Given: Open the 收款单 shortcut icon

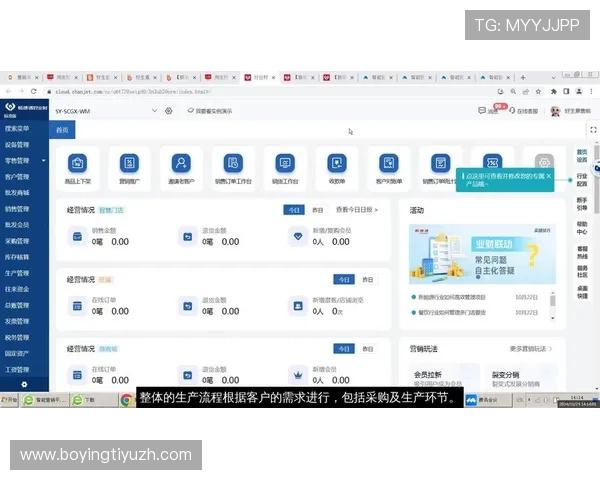Looking at the screenshot, I should click(x=337, y=163).
